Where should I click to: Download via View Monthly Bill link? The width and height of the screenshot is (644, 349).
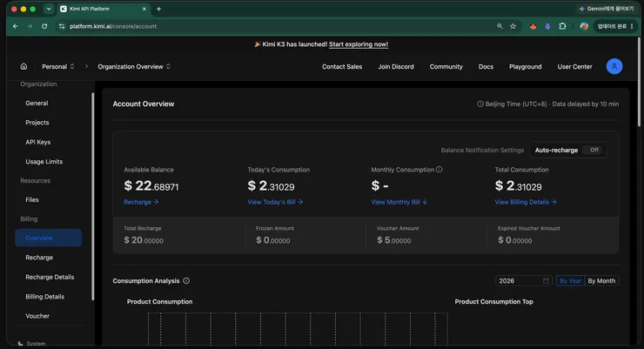pyautogui.click(x=399, y=202)
